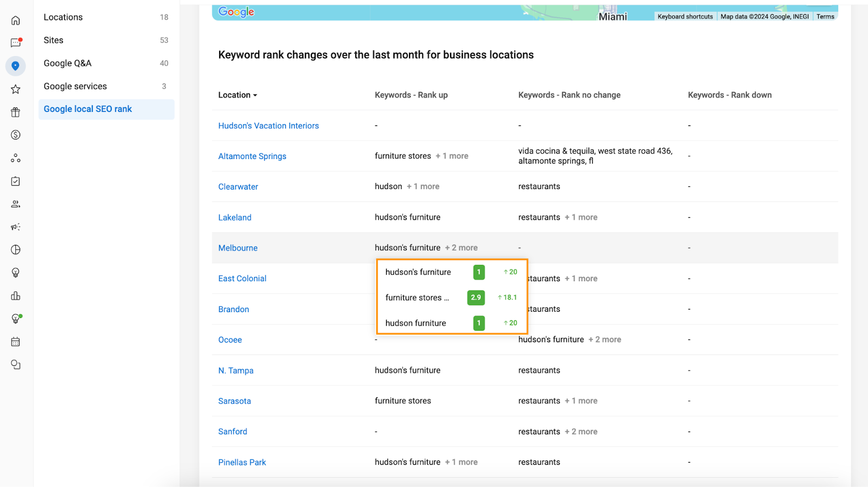
Task: Open the three-dots social icon
Action: coord(16,158)
